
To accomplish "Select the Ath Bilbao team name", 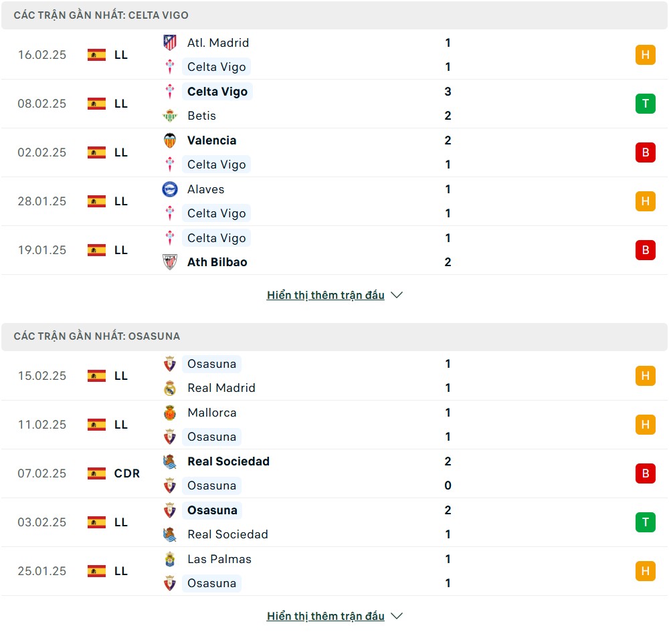I will tap(217, 262).
